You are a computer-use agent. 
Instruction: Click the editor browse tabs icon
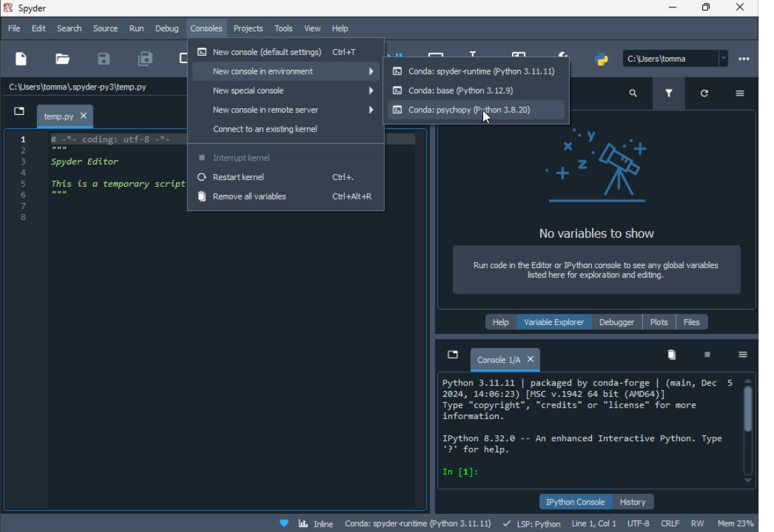click(x=19, y=112)
